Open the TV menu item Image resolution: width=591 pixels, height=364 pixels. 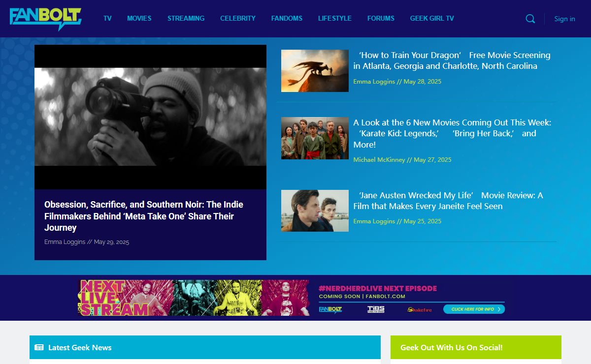107,18
